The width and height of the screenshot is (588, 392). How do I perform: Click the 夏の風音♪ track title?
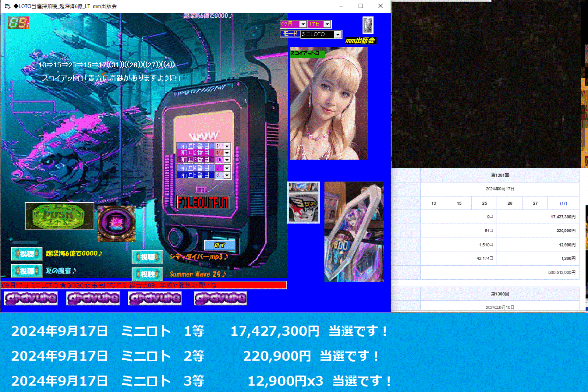(61, 270)
